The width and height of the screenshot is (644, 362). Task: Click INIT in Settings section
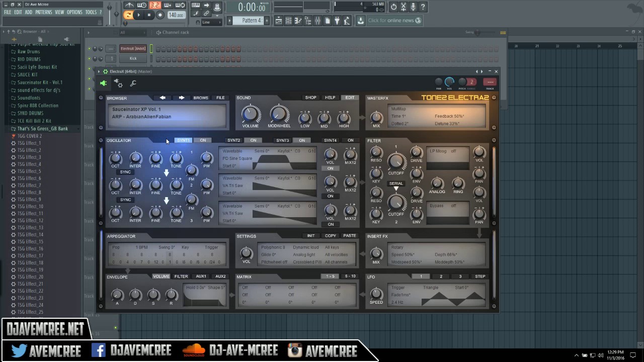click(311, 236)
